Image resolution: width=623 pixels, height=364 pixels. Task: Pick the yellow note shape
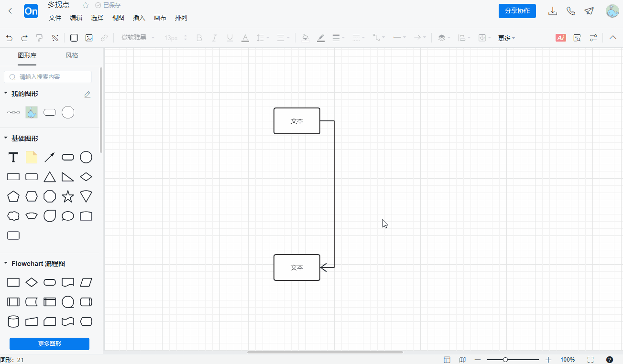pos(32,157)
